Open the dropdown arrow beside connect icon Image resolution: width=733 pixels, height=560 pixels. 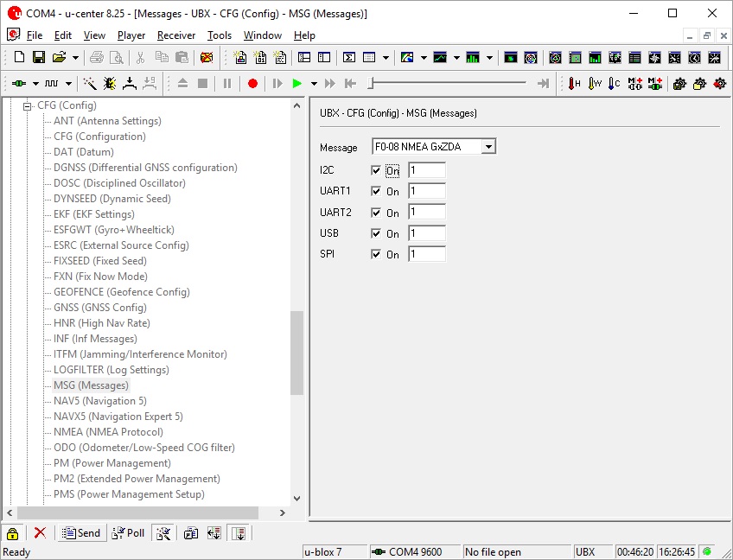tap(35, 84)
